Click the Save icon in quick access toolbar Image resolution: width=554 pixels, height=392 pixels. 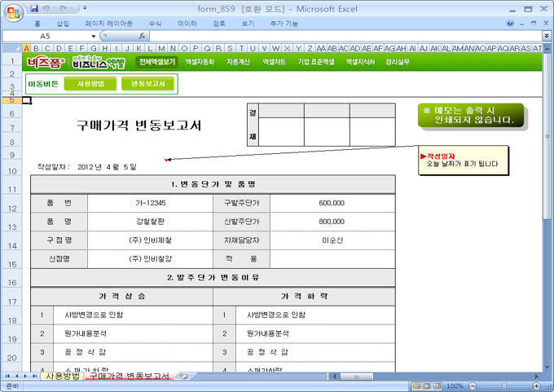click(x=34, y=8)
